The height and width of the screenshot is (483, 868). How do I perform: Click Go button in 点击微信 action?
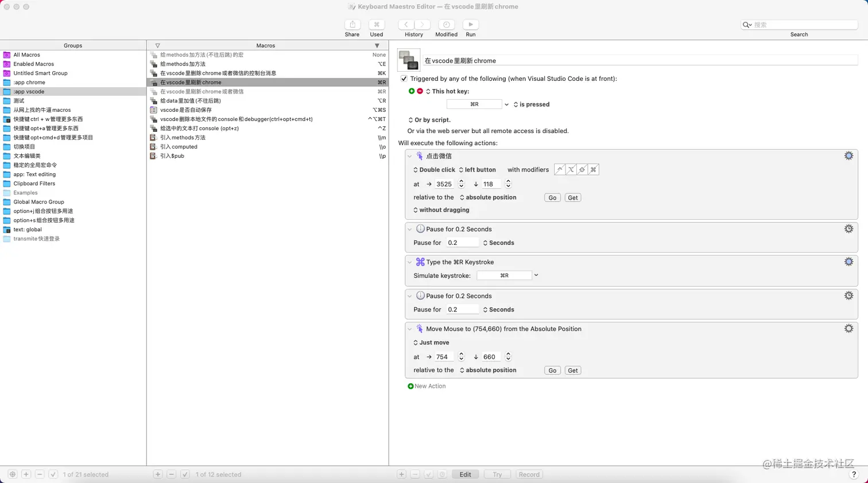tap(552, 197)
